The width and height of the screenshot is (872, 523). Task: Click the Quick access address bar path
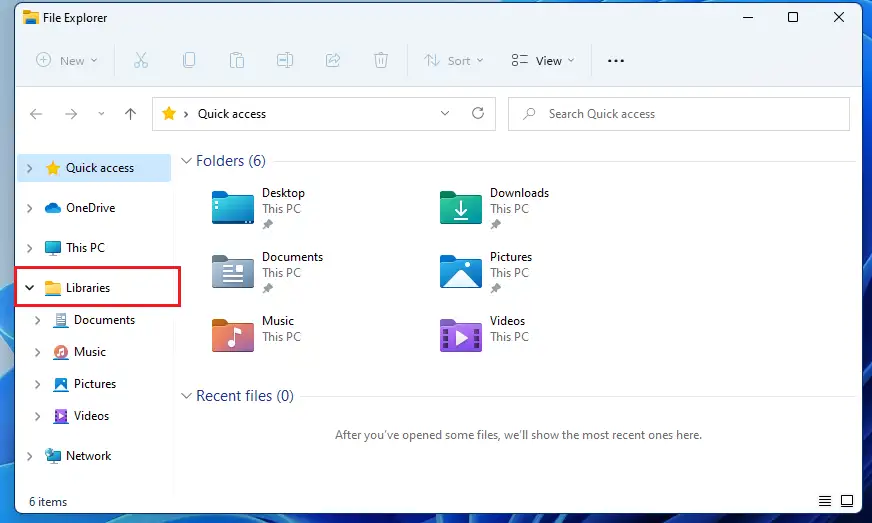tap(232, 114)
